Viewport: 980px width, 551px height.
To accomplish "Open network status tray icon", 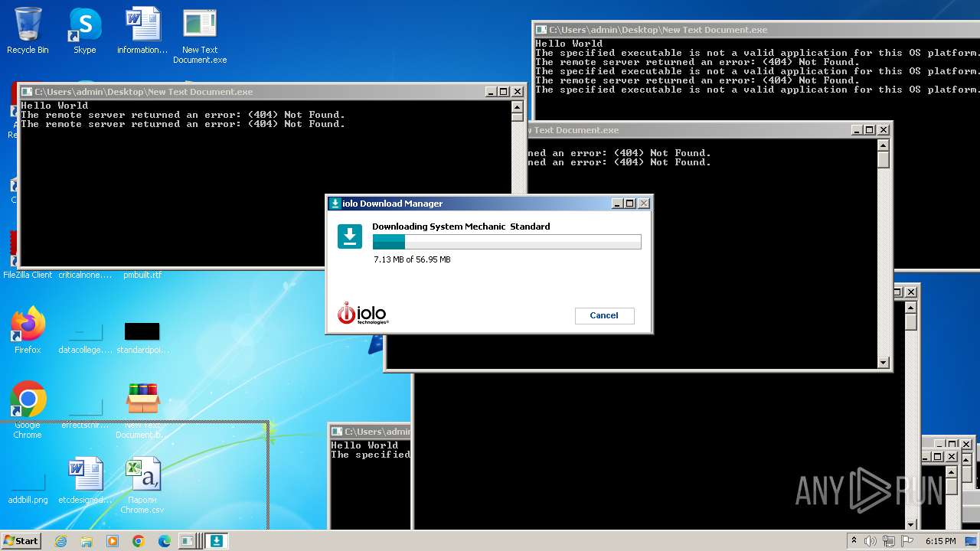I will (889, 541).
